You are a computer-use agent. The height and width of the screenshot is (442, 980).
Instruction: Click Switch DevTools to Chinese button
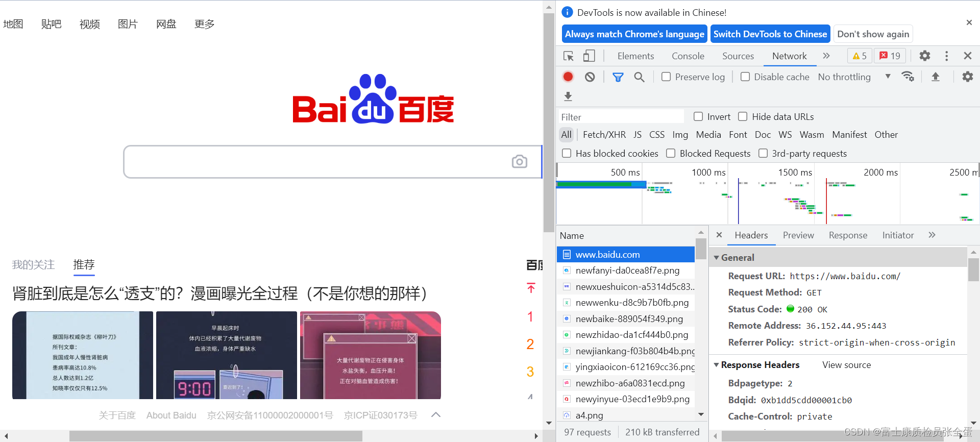[x=770, y=34]
